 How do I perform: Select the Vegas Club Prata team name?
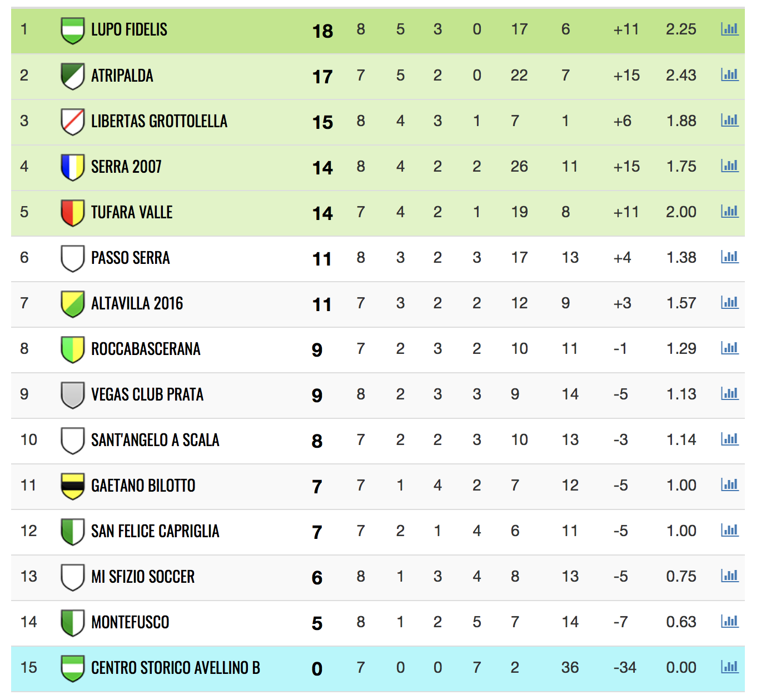[x=147, y=394]
